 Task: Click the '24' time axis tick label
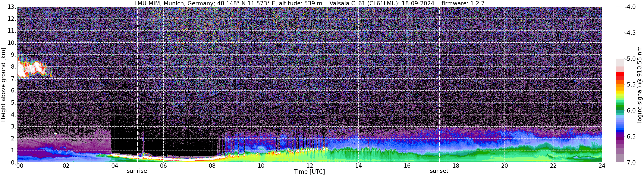pyautogui.click(x=602, y=166)
